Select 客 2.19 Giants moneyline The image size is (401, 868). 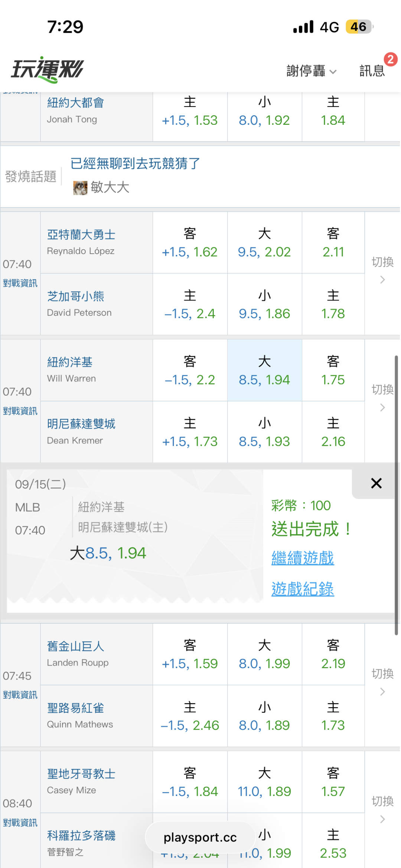tap(333, 654)
